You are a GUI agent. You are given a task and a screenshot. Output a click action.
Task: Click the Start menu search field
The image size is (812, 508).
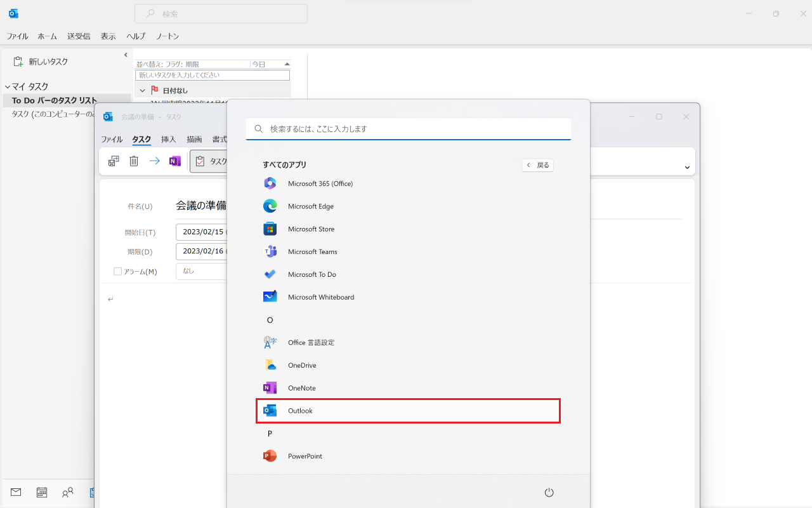coord(409,129)
